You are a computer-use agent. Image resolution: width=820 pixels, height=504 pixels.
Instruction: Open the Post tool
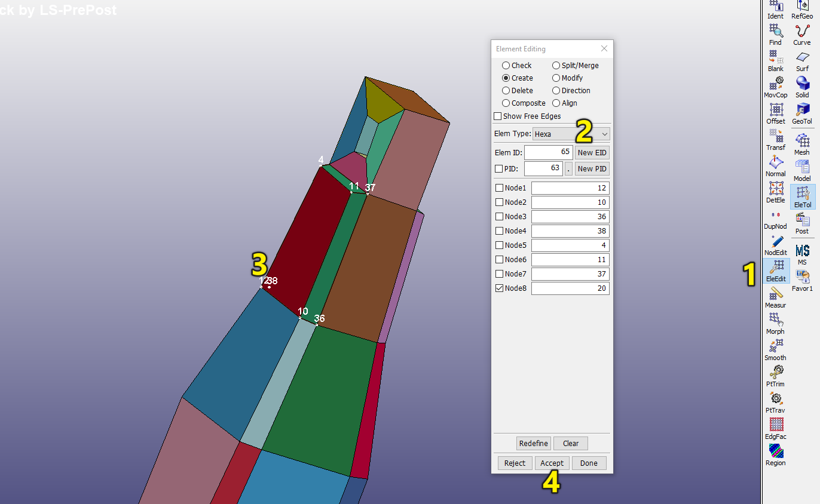tap(802, 223)
